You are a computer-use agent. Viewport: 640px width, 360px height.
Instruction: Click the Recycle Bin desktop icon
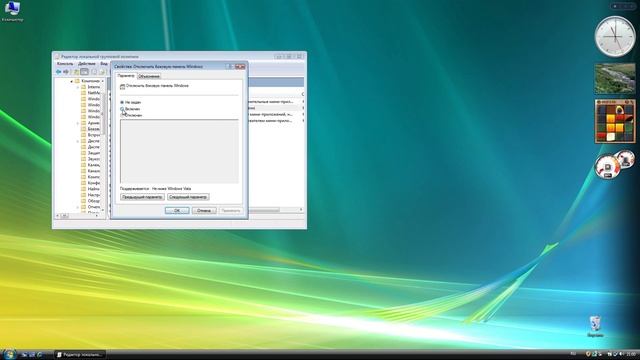[595, 326]
